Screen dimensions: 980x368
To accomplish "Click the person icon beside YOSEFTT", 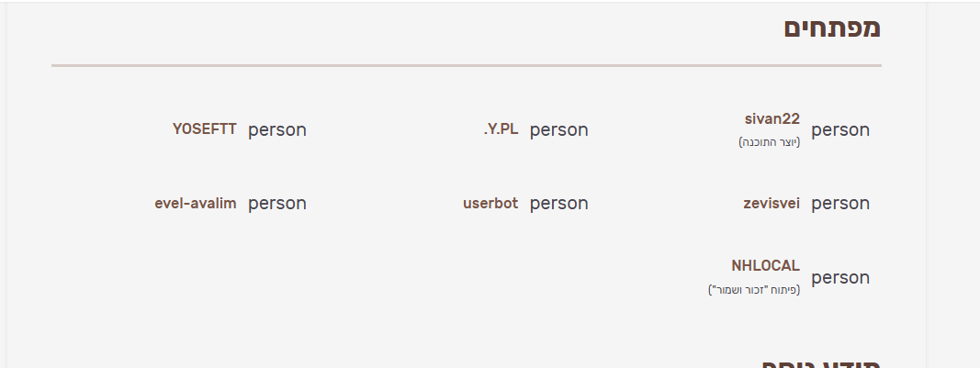I will tap(276, 129).
